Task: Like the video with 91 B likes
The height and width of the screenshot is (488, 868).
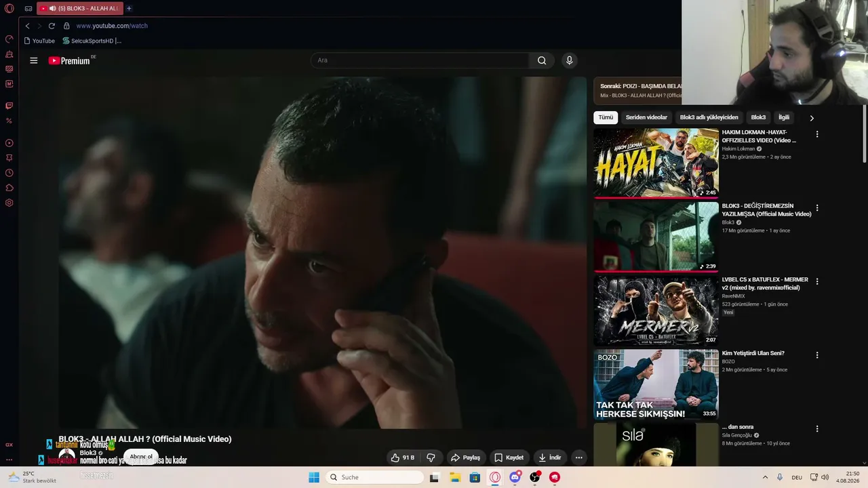Action: (x=403, y=457)
